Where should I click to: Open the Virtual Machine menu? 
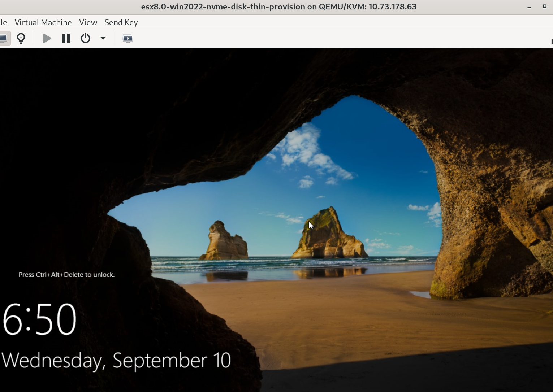tap(43, 22)
